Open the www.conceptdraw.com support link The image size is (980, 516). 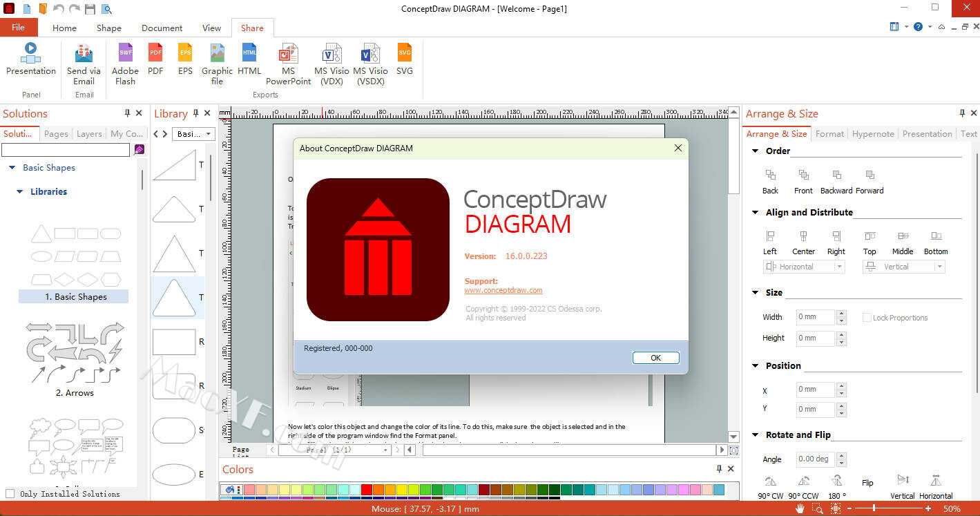[503, 291]
